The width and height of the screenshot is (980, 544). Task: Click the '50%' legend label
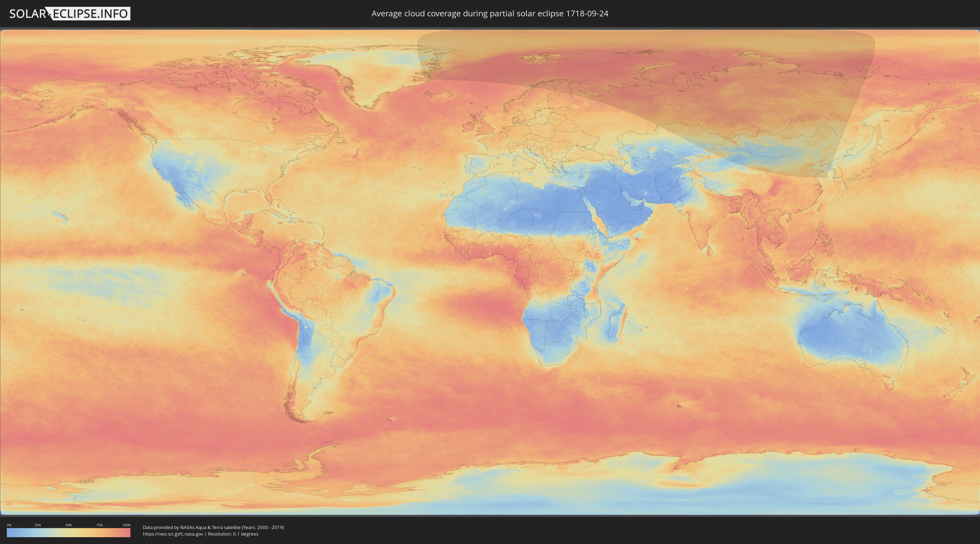coord(69,525)
